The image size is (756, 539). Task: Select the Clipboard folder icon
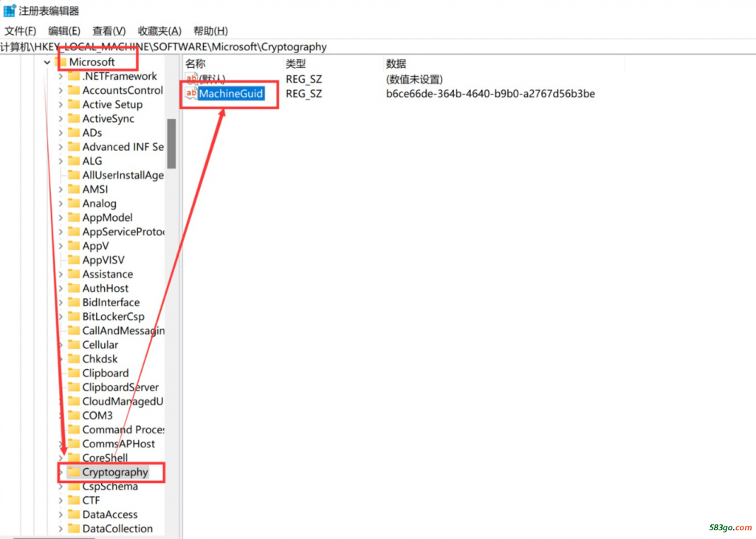[x=74, y=373]
